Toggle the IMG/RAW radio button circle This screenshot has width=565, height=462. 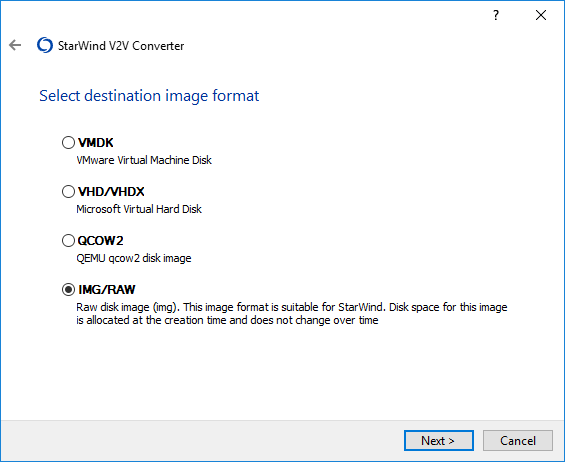(x=68, y=289)
